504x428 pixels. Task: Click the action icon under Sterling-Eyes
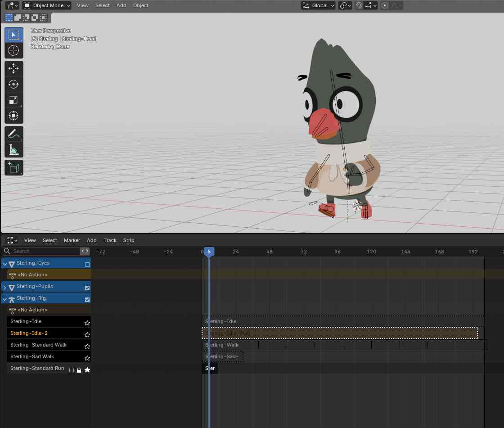[13, 275]
